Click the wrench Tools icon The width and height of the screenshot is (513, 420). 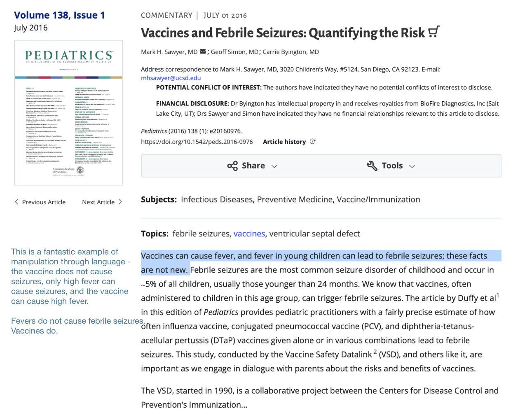372,166
